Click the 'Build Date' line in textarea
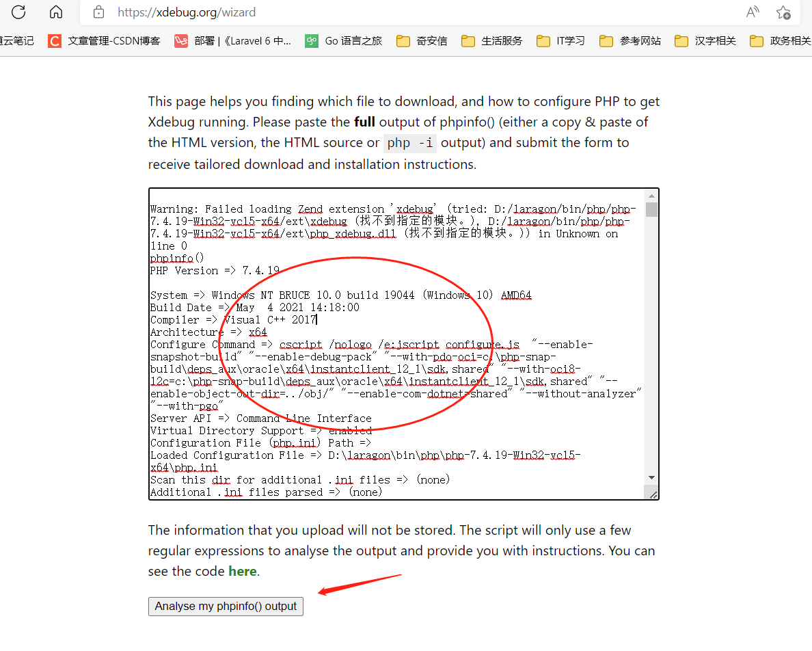Viewport: 812px width, 651px height. click(x=255, y=308)
